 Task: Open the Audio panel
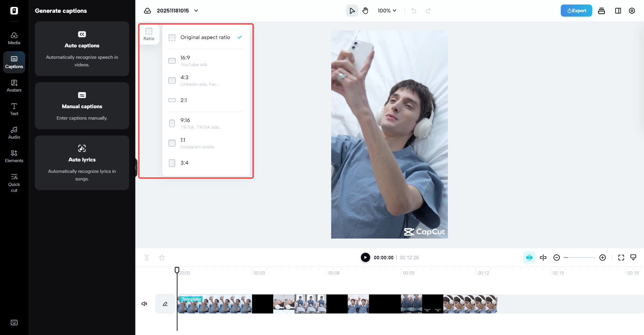click(x=14, y=133)
